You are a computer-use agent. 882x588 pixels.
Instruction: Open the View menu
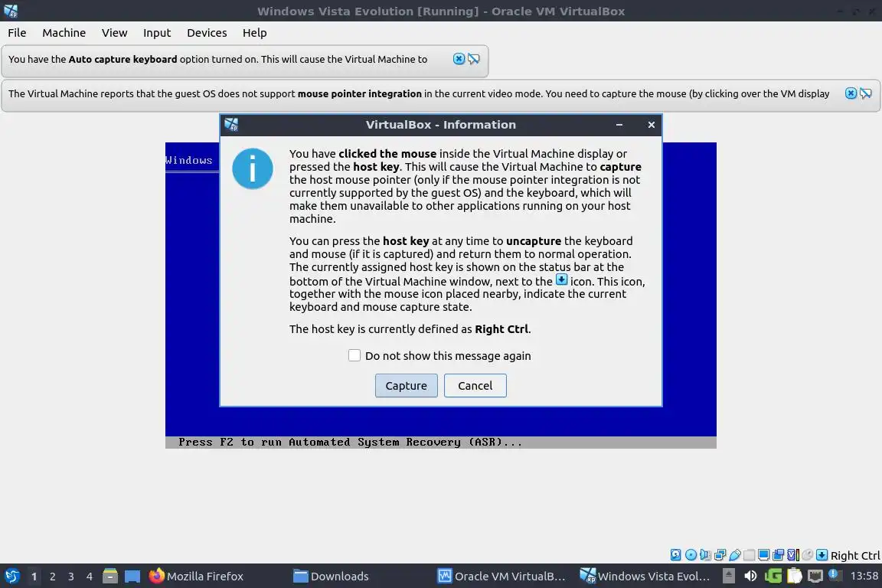click(x=115, y=33)
